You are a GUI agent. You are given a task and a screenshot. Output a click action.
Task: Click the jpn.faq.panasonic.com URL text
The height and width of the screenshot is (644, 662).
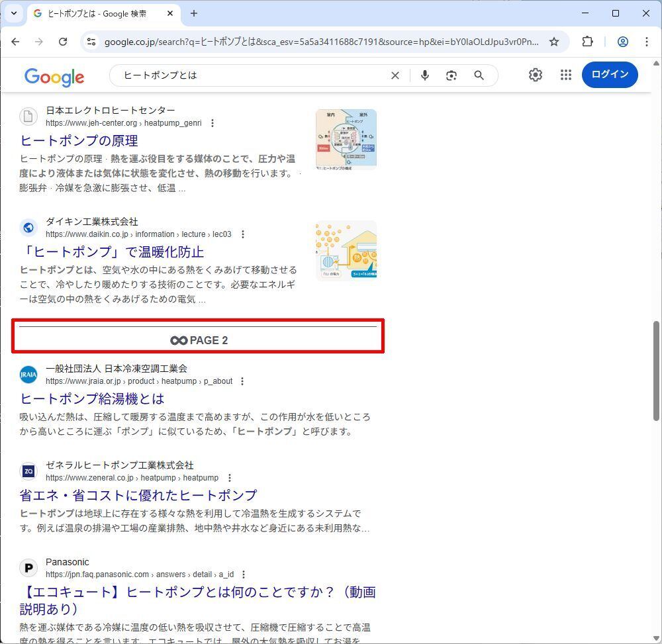[x=140, y=575]
